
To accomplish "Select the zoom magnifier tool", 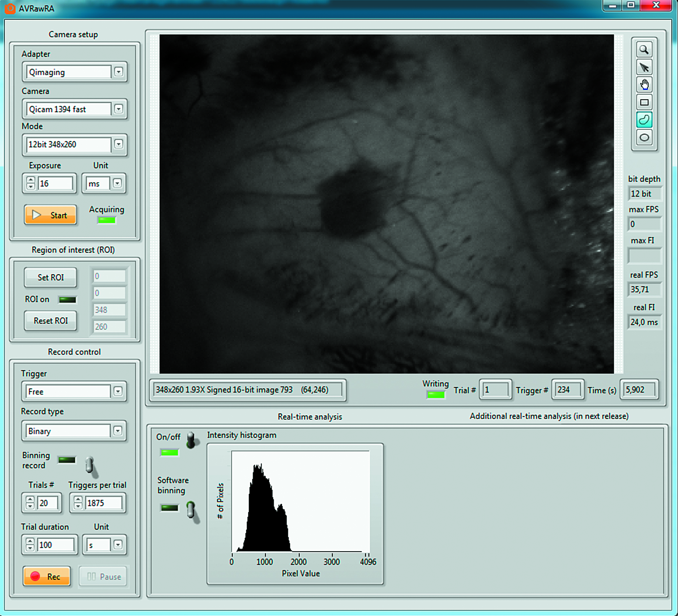I will coord(644,50).
